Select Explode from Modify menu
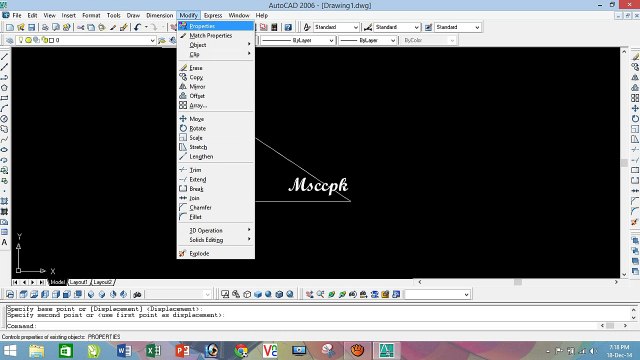The width and height of the screenshot is (640, 360). coord(216,253)
